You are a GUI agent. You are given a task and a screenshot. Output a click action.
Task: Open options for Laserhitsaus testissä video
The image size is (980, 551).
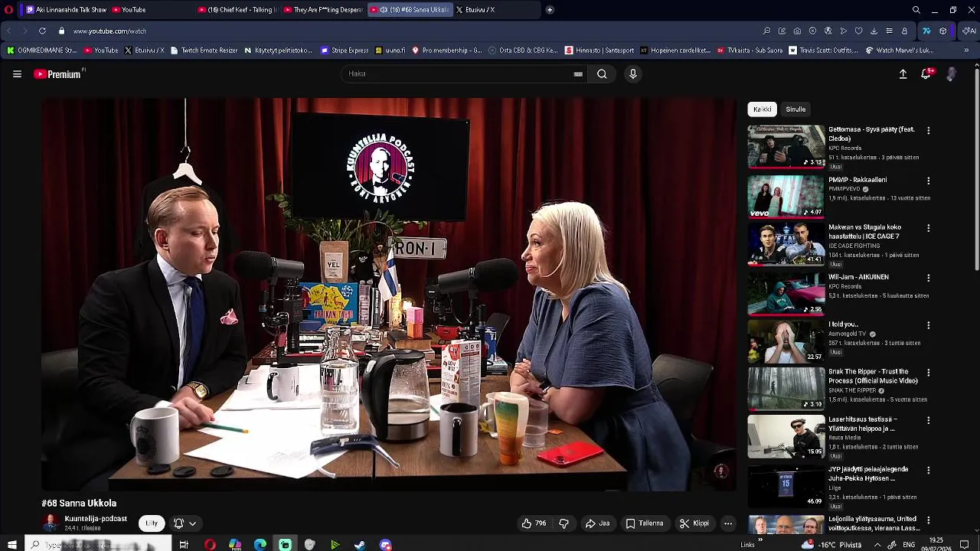928,420
